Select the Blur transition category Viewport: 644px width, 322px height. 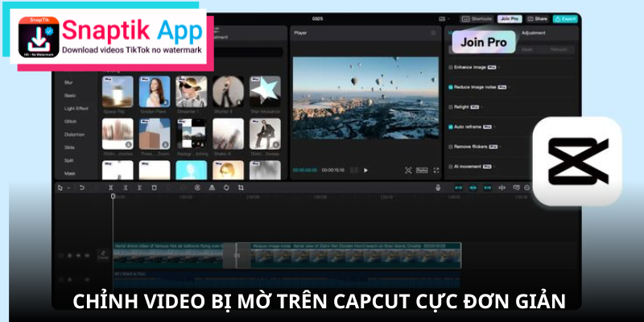[x=68, y=83]
